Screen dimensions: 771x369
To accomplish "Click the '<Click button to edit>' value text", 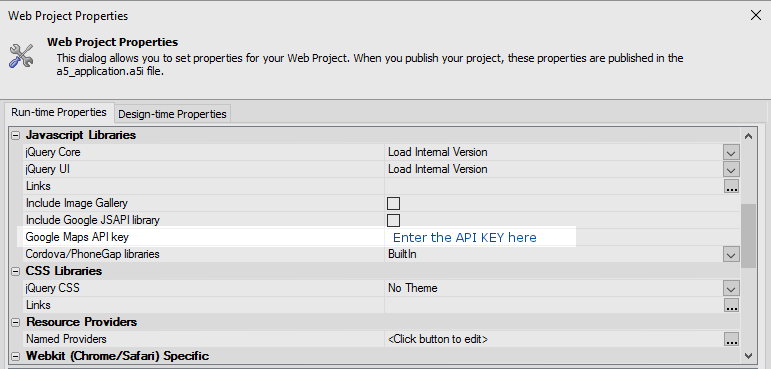I will click(438, 339).
